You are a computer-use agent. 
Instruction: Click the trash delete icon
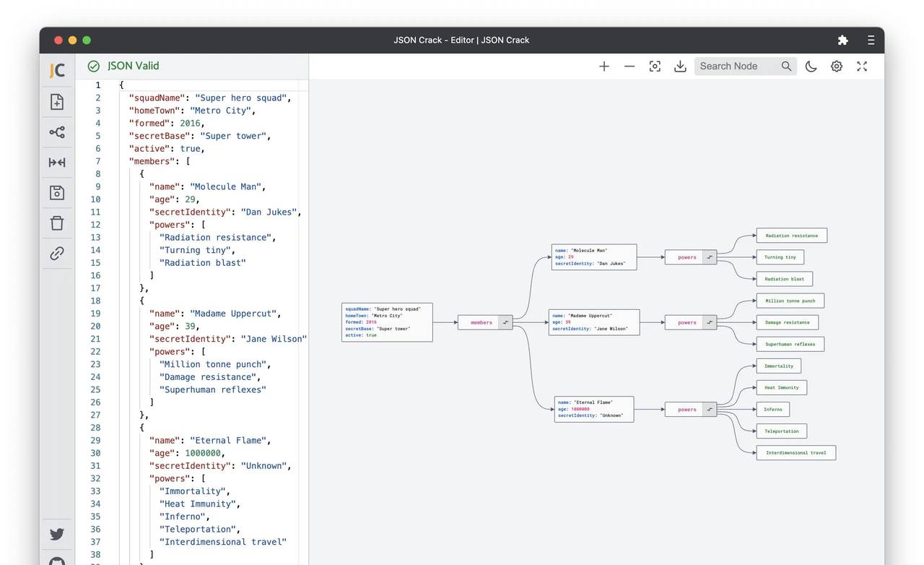(57, 223)
